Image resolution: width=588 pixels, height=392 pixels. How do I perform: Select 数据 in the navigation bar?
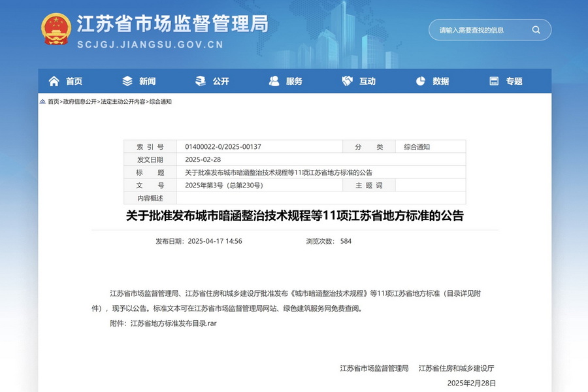pyautogui.click(x=440, y=81)
